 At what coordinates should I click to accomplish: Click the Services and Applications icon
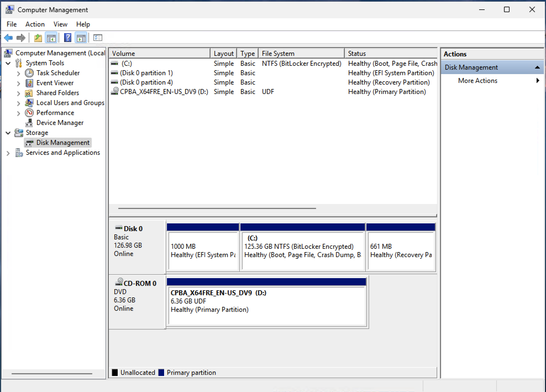(x=19, y=153)
